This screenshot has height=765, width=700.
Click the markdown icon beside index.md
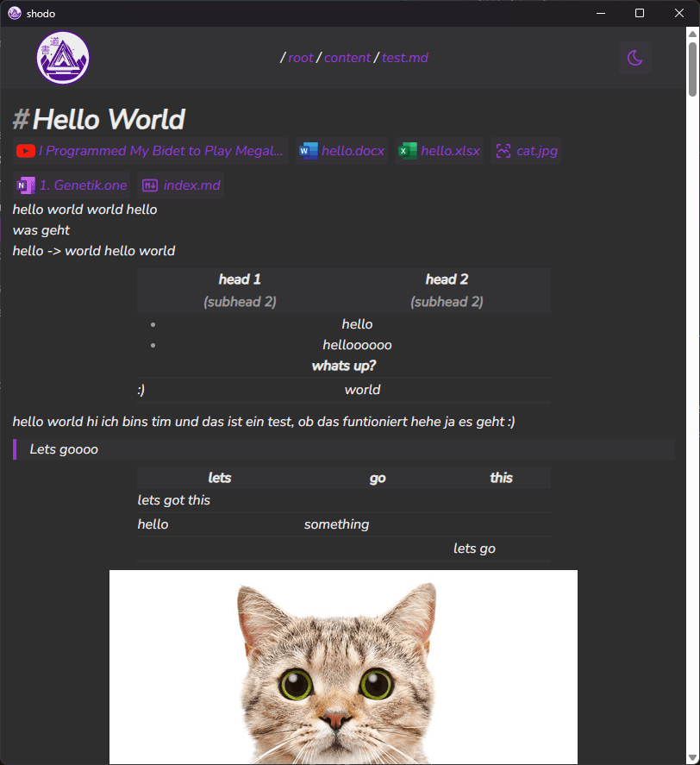(x=150, y=185)
